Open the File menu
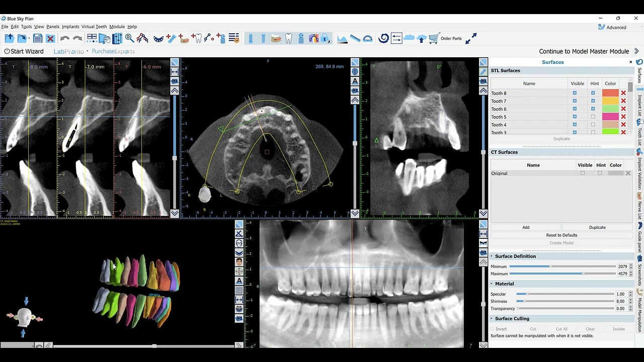 tap(5, 27)
